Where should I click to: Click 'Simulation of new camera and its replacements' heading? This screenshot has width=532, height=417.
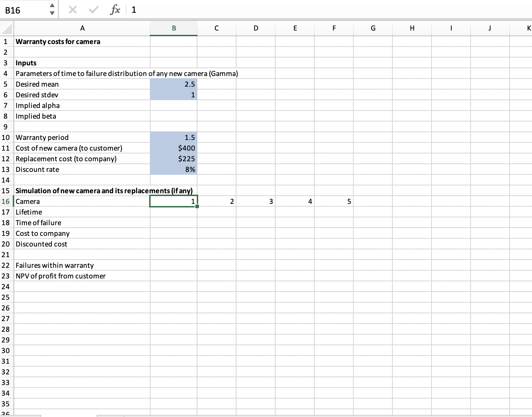pos(104,191)
